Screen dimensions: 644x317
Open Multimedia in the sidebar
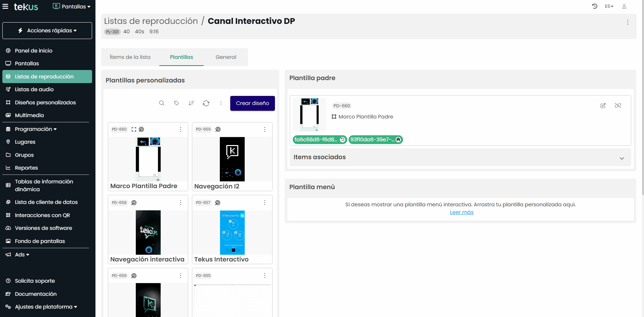tap(29, 115)
